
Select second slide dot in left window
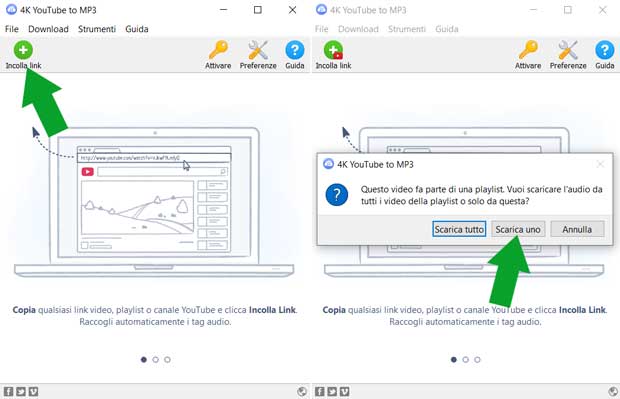point(155,359)
